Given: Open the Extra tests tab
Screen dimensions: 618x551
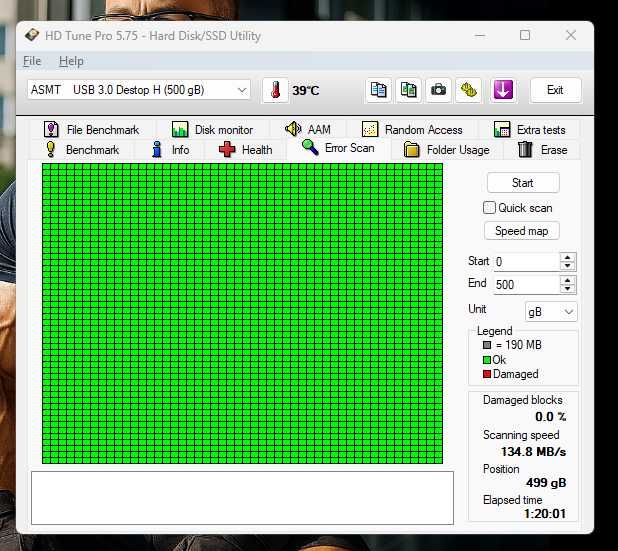Looking at the screenshot, I should tap(530, 130).
